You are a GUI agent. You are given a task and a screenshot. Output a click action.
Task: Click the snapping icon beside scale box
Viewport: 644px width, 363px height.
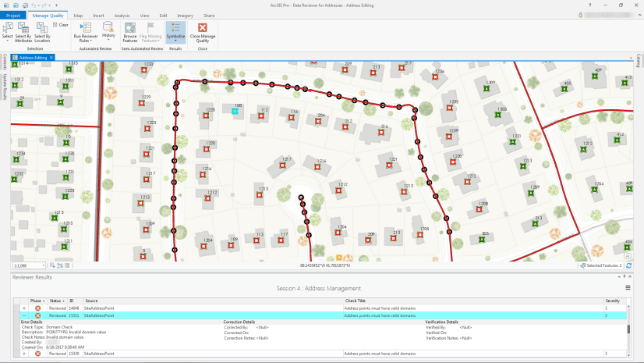coord(52,265)
